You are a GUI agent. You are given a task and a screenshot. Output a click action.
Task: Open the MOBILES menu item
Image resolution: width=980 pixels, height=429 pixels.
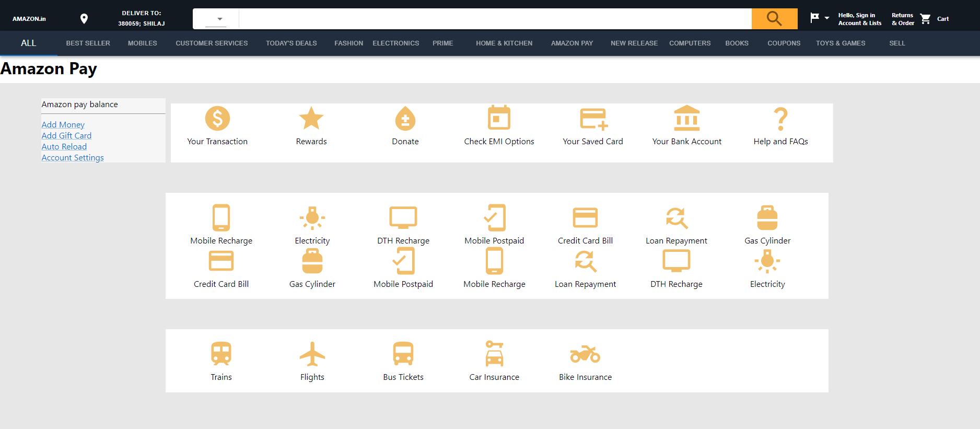(142, 43)
